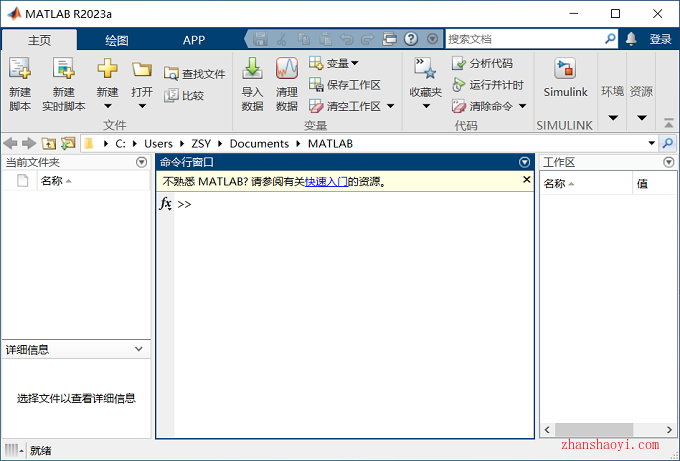
Task: Open the Getting Started (快速入门) link
Action: pos(326,182)
